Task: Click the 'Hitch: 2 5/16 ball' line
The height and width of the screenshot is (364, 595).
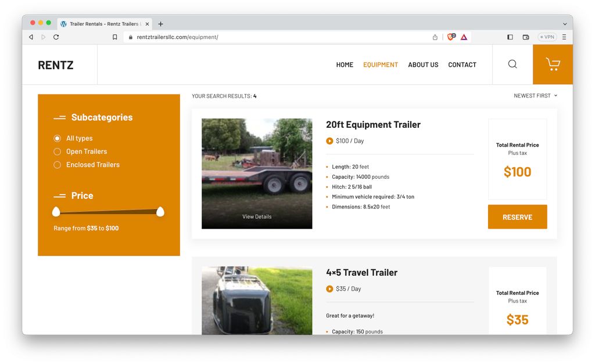Action: point(352,187)
